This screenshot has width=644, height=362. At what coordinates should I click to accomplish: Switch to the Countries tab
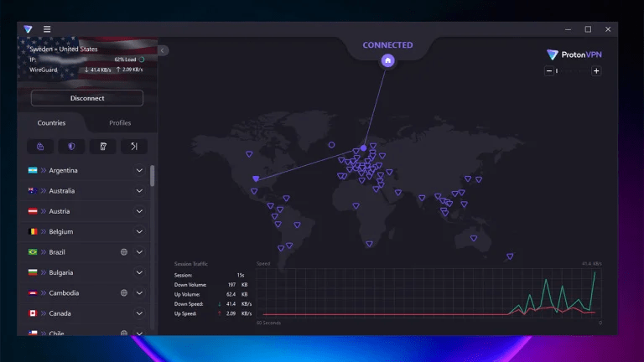(x=51, y=122)
